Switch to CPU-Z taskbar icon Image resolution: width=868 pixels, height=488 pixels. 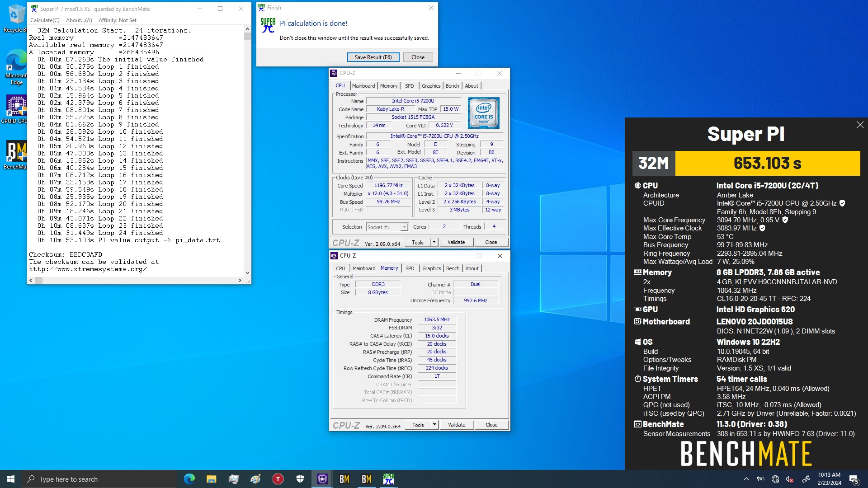click(x=322, y=479)
